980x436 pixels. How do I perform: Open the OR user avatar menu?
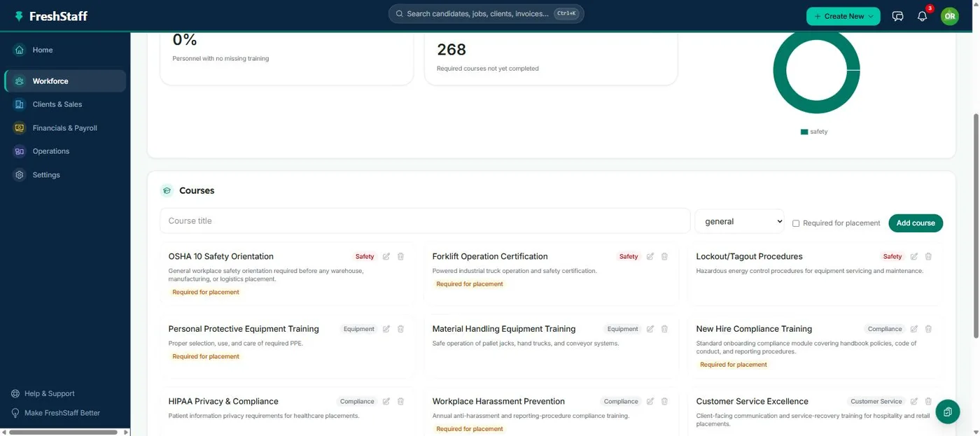pyautogui.click(x=949, y=16)
